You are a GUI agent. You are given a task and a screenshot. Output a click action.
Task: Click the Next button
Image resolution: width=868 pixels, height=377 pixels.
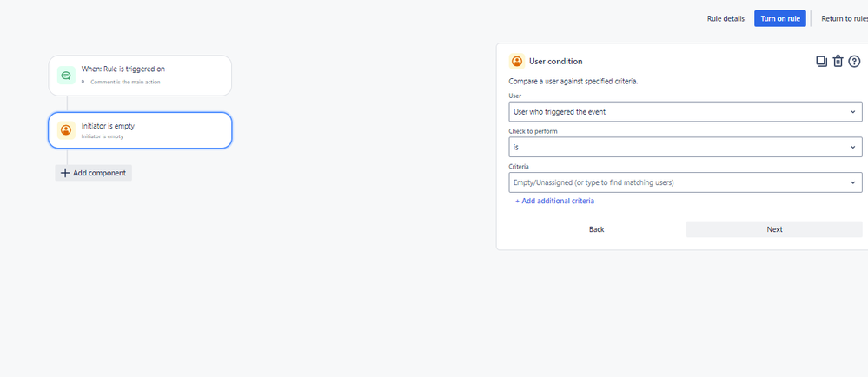[774, 229]
